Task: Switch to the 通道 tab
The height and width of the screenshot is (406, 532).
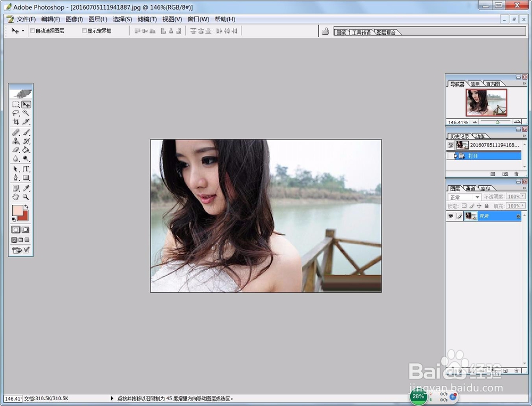Action: (x=471, y=188)
